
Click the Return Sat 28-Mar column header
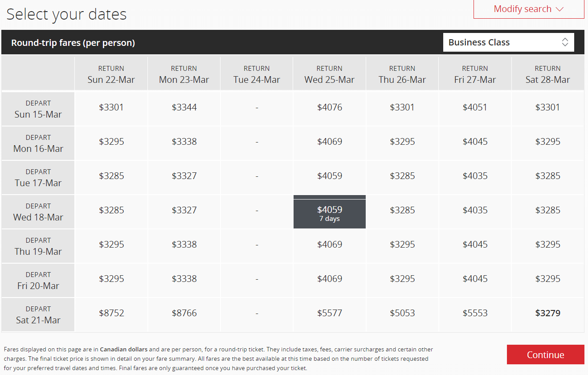pyautogui.click(x=547, y=74)
